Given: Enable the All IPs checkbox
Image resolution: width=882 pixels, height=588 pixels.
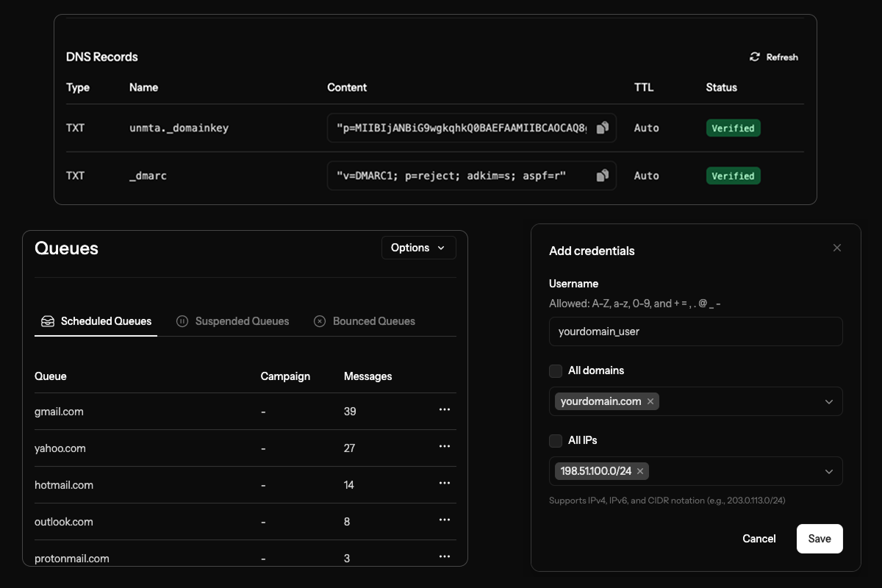Looking at the screenshot, I should [556, 441].
